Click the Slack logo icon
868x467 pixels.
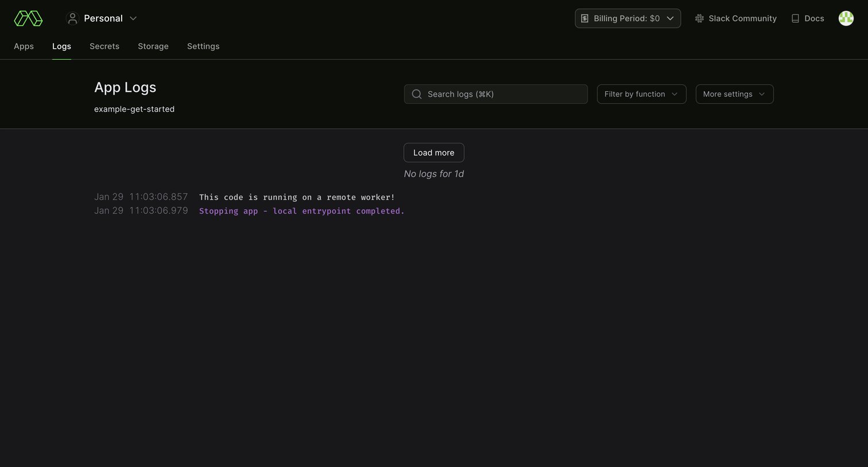click(x=699, y=18)
